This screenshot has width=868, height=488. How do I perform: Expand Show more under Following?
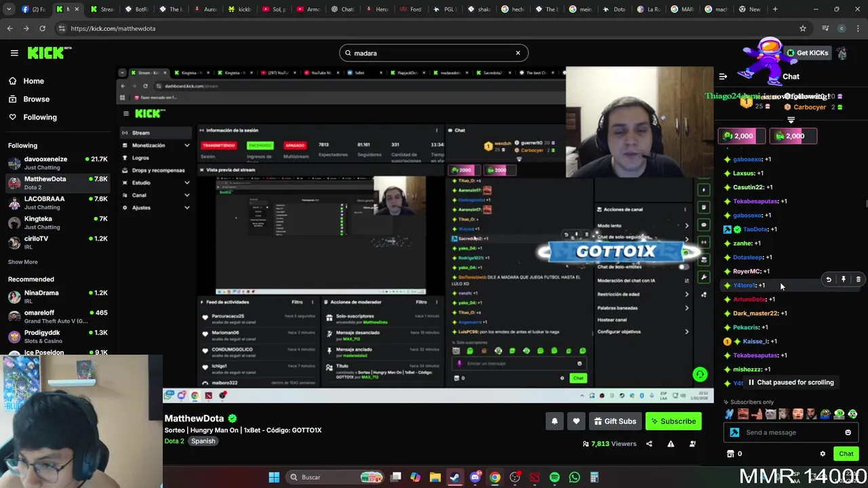pyautogui.click(x=23, y=262)
